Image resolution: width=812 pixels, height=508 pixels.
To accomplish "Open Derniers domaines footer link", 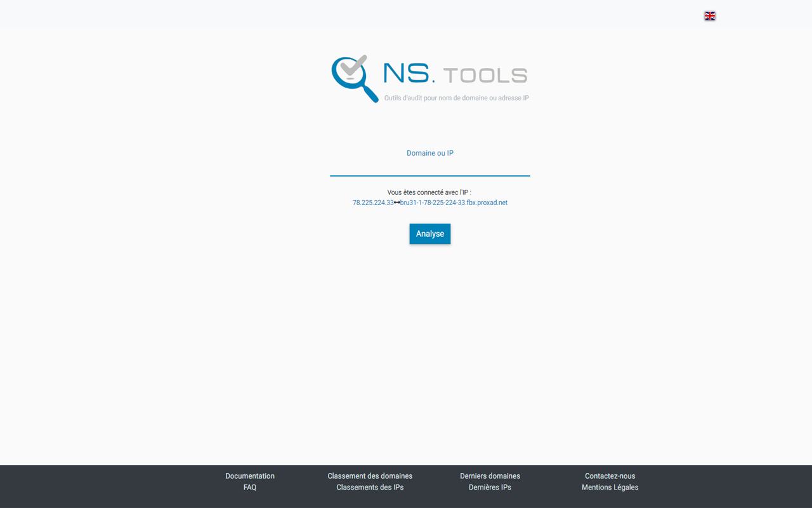I will [490, 476].
